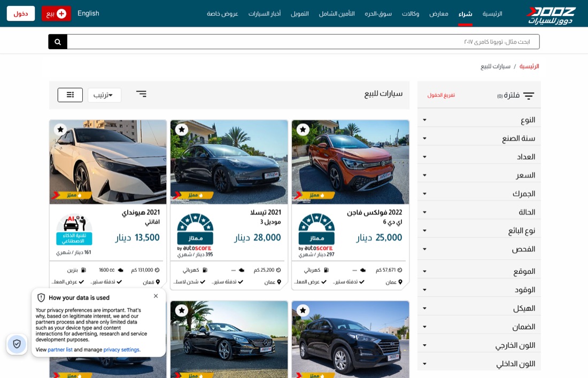
Task: Click location pin icon on Volkswagen card
Action: tap(400, 282)
